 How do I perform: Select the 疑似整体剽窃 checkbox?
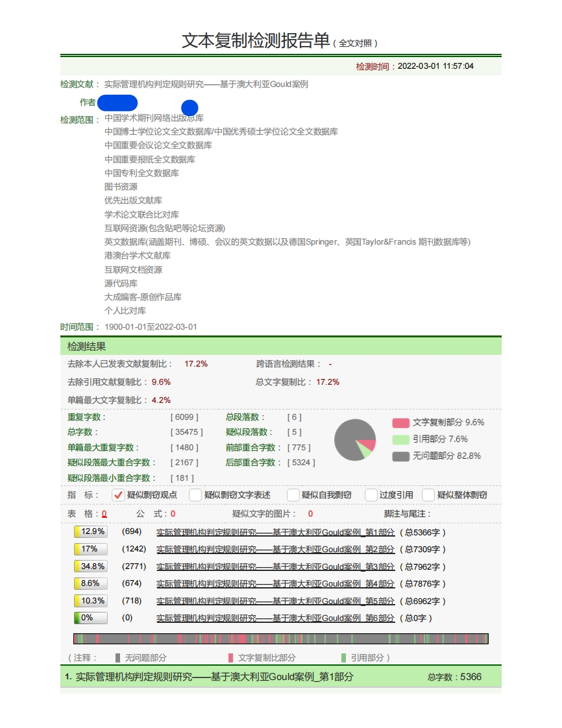pos(428,495)
